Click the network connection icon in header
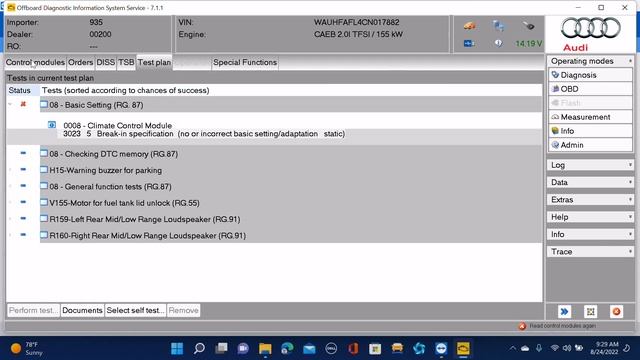This screenshot has width=640, height=360. (498, 26)
